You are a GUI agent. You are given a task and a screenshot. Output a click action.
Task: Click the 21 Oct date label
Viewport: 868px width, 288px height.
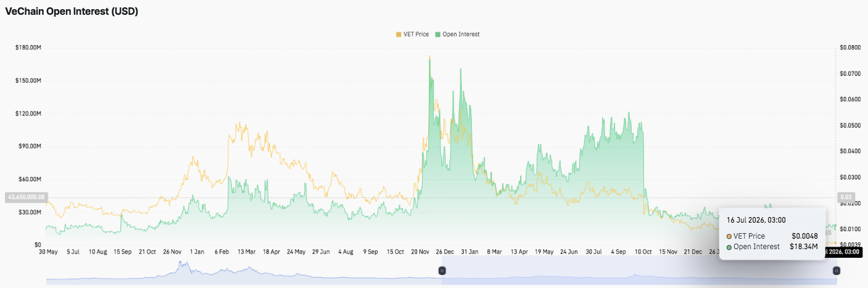(x=148, y=252)
